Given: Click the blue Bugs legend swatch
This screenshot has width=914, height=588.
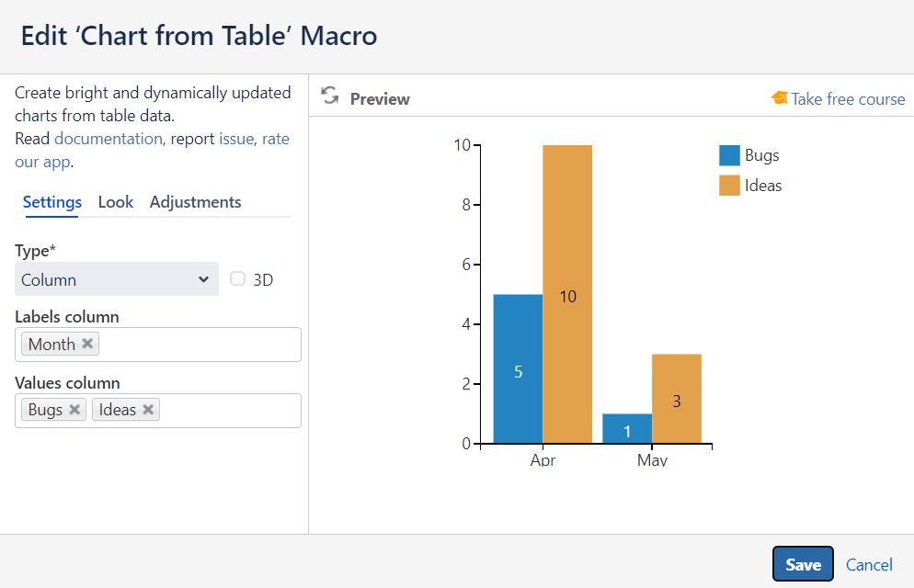Looking at the screenshot, I should (729, 155).
